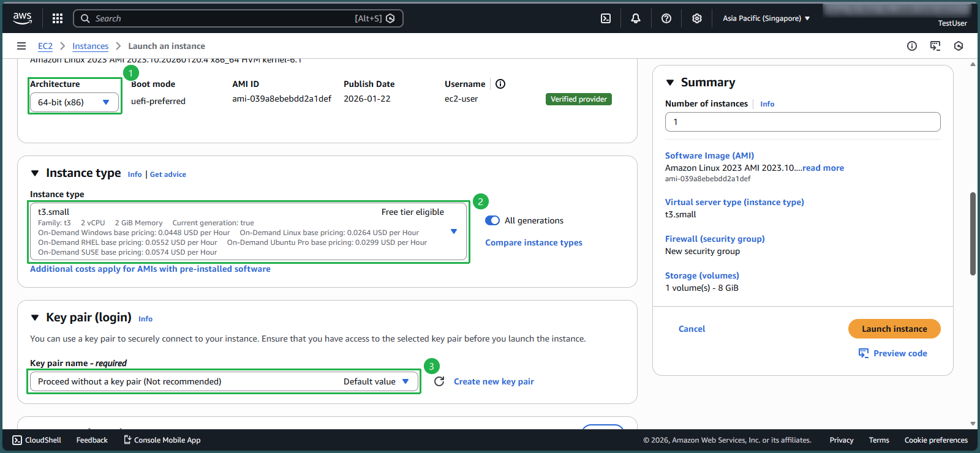980x453 pixels.
Task: Click the page vertical scrollbar thumb
Action: [x=973, y=234]
